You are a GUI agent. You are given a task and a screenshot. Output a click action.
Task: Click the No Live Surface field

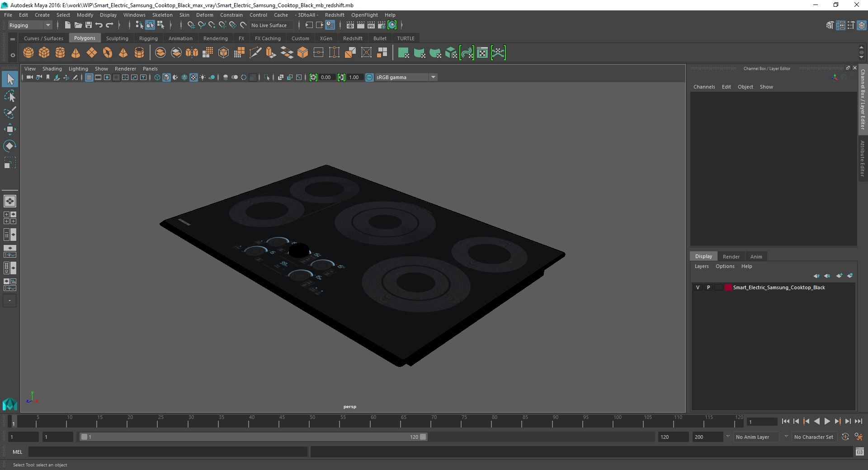[x=271, y=25]
